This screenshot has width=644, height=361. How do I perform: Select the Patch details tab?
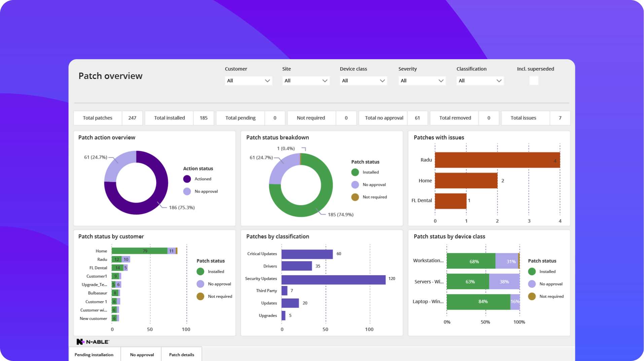tap(181, 355)
